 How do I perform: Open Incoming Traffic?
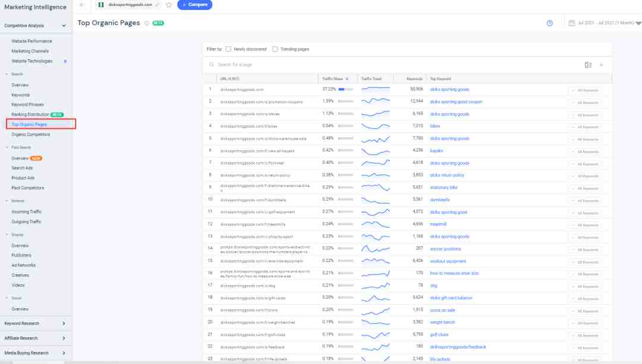27,212
